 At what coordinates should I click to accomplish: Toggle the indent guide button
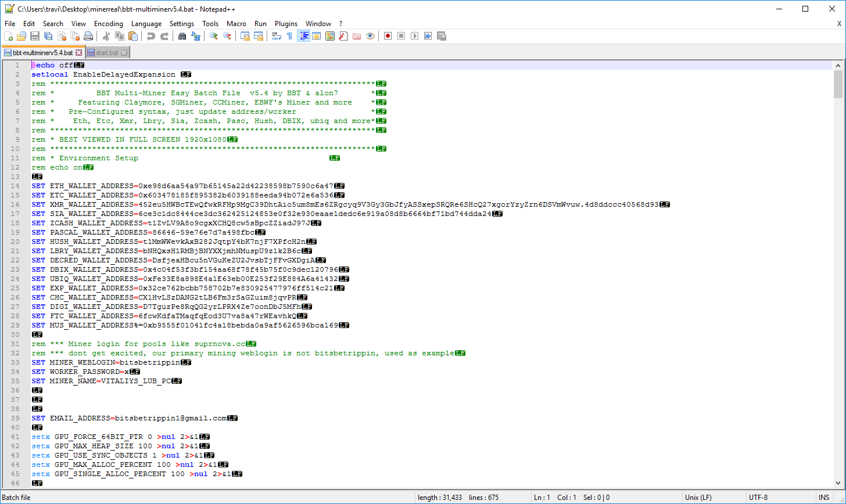pos(303,36)
